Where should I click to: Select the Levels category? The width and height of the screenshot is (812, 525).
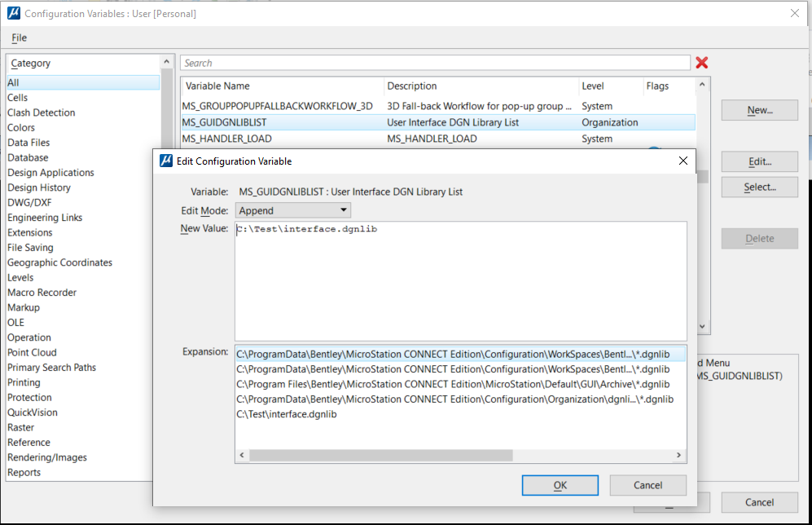[80, 278]
